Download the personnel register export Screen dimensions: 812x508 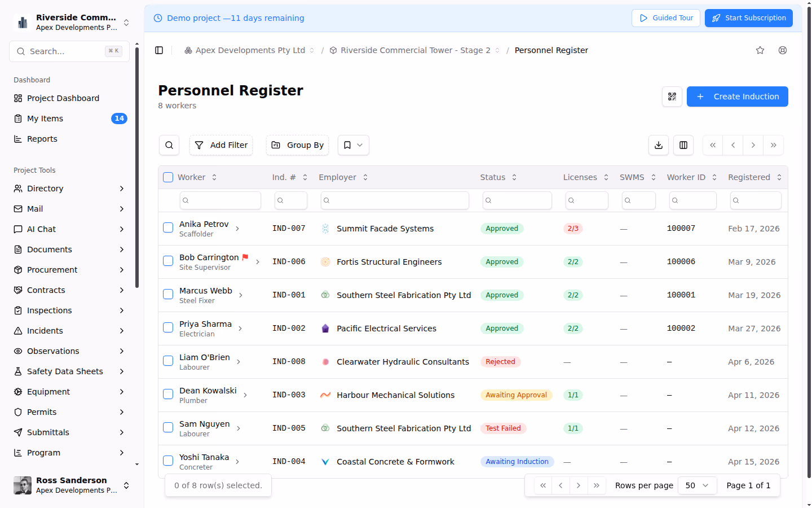(658, 145)
